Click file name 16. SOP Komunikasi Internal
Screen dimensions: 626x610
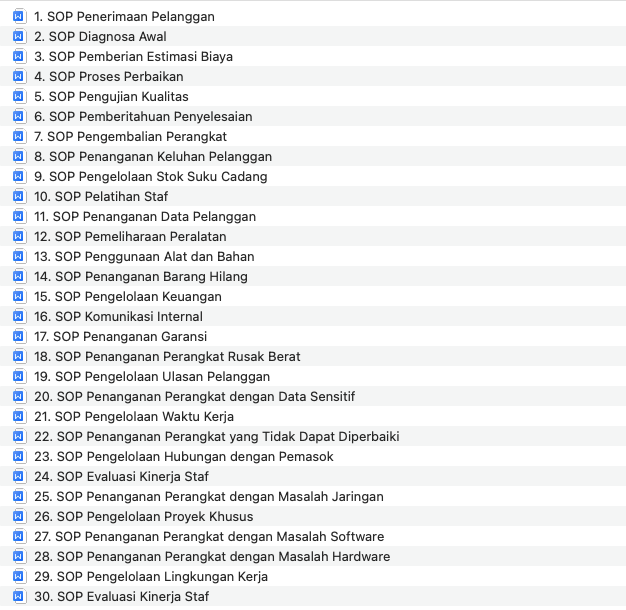coord(118,316)
